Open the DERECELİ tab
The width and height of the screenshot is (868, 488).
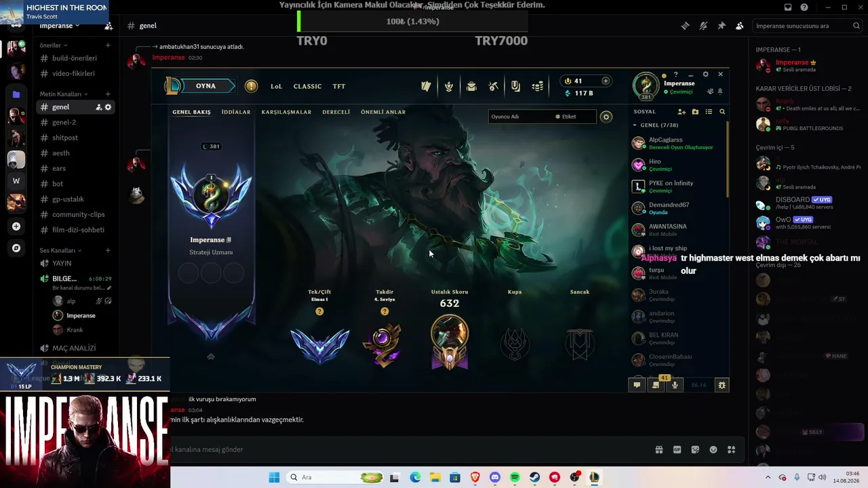336,112
